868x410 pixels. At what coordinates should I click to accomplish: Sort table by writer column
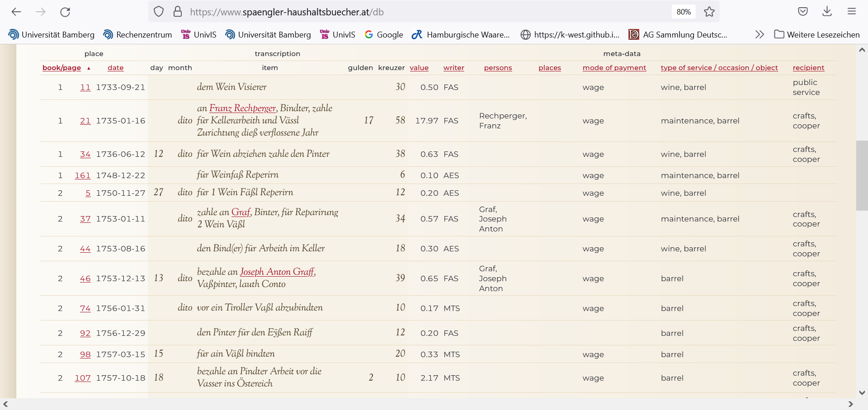(454, 68)
